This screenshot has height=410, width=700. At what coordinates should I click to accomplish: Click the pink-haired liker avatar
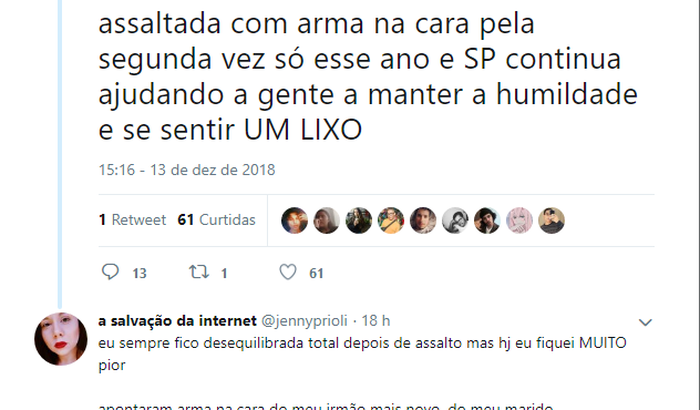tap(520, 220)
